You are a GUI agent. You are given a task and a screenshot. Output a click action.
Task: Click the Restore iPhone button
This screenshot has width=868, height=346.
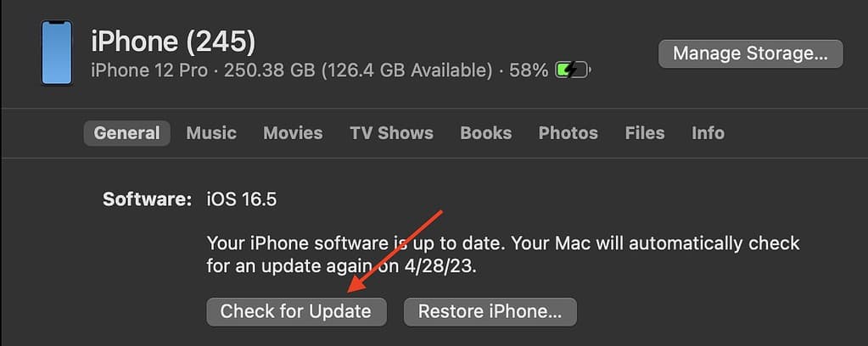click(x=490, y=311)
